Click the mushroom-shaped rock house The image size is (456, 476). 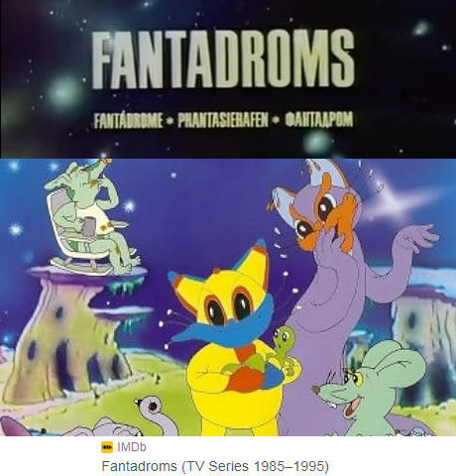click(67, 334)
